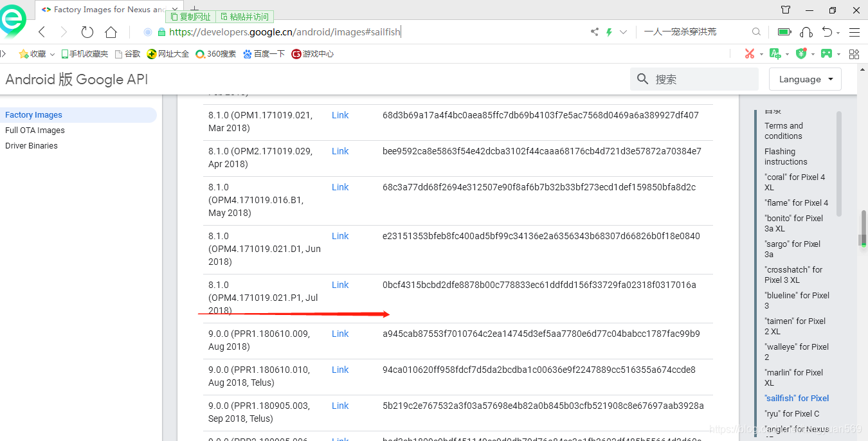Click the 搜索 search field in page header
This screenshot has width=868, height=441.
pyautogui.click(x=694, y=79)
